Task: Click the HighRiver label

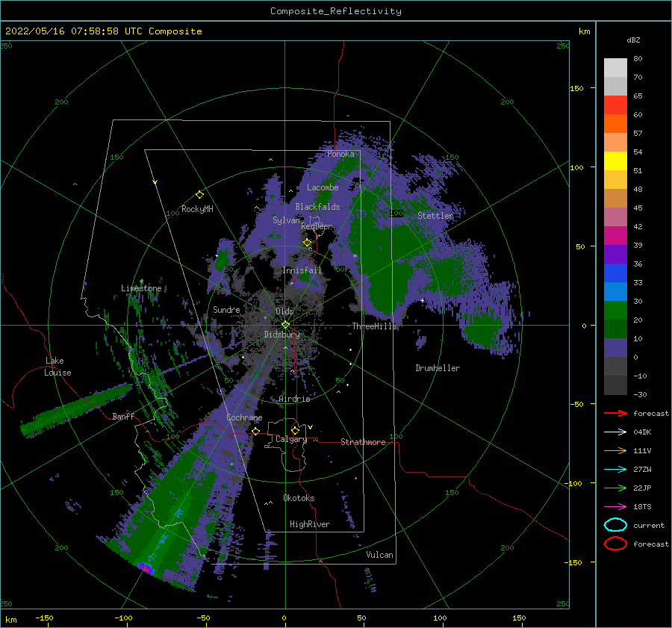Action: pyautogui.click(x=310, y=524)
